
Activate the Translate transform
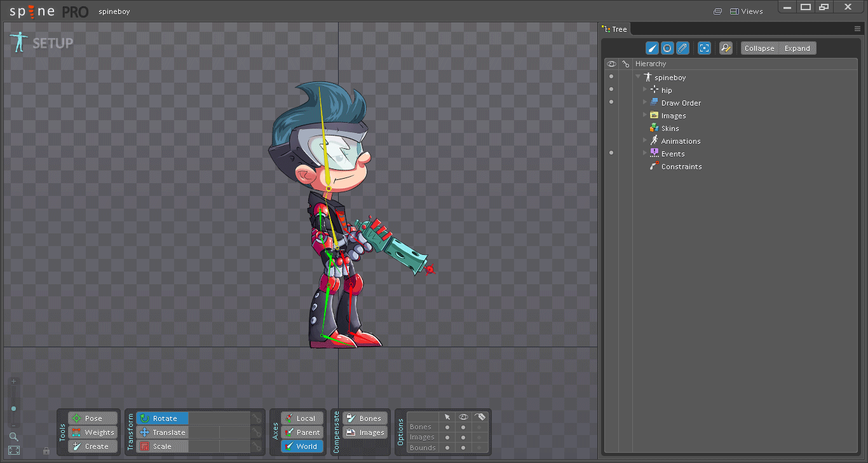point(162,432)
